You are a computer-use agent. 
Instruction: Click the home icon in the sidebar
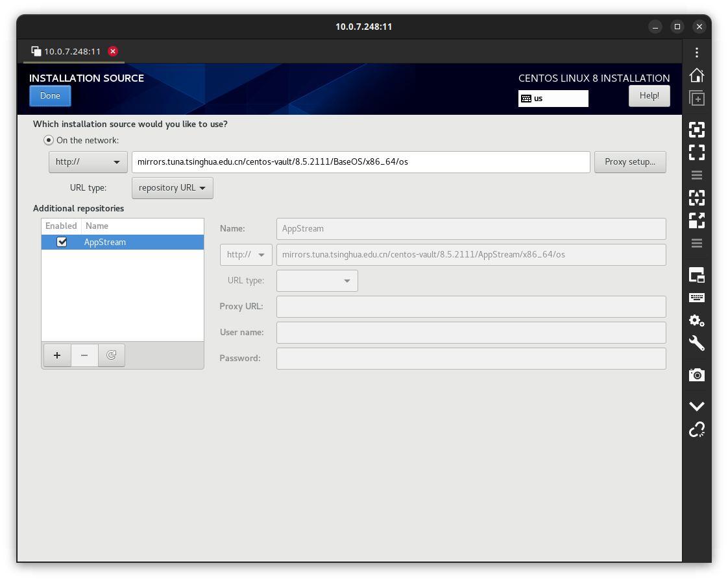point(696,75)
